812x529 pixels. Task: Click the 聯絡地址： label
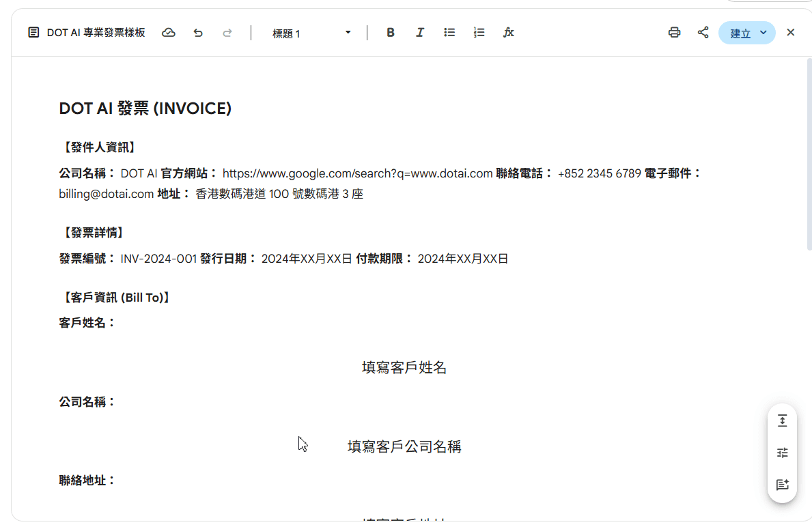click(x=87, y=481)
